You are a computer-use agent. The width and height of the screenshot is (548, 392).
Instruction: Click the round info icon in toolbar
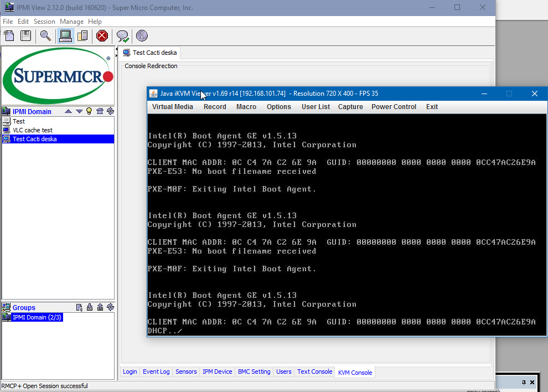(142, 35)
